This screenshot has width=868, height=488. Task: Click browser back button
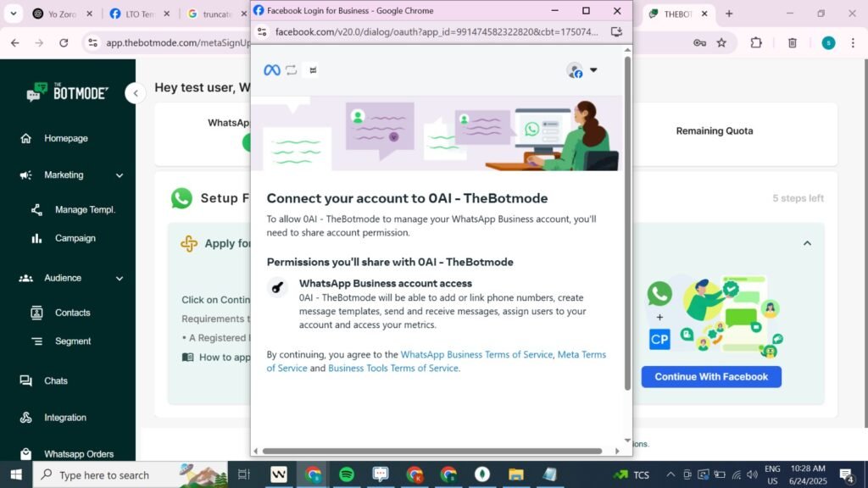coord(15,42)
